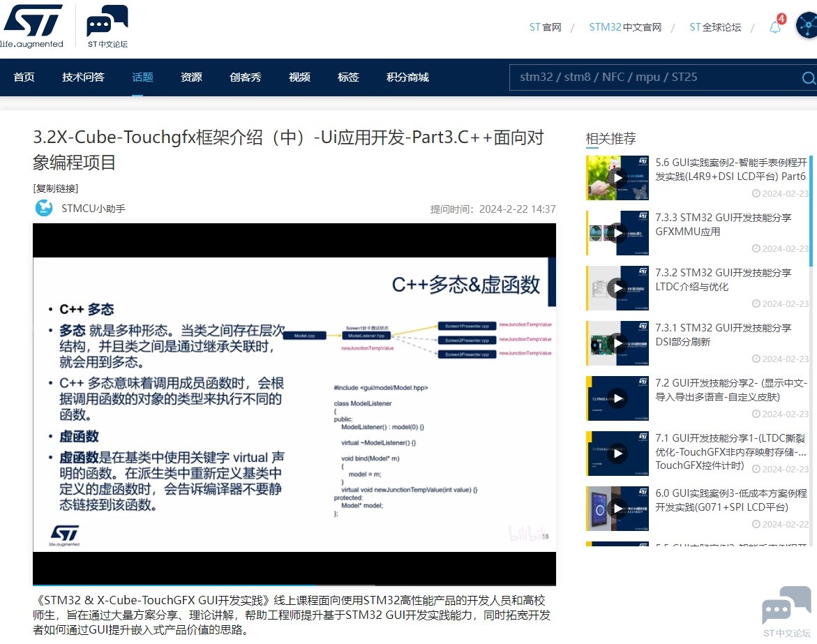817x644 pixels.
Task: Open 7.3.3 STM32 GUI开发技能分享 GFXMMU应用 link
Action: [724, 225]
